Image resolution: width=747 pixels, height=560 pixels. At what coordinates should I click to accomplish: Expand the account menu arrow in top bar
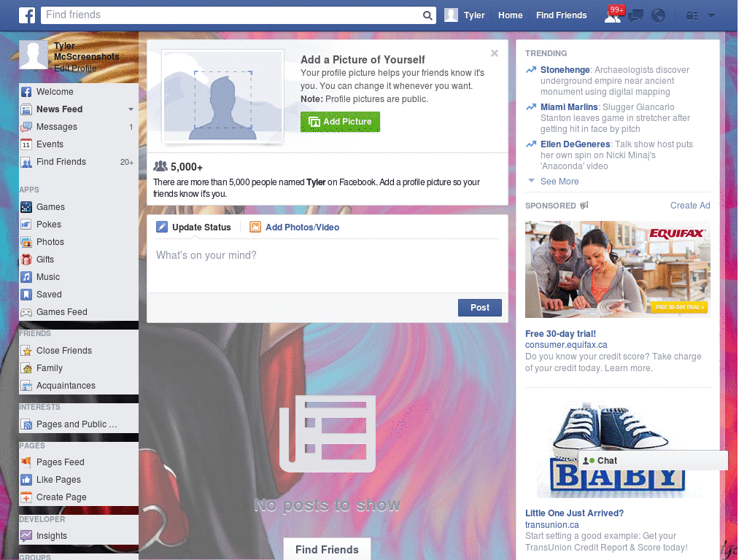tap(712, 15)
